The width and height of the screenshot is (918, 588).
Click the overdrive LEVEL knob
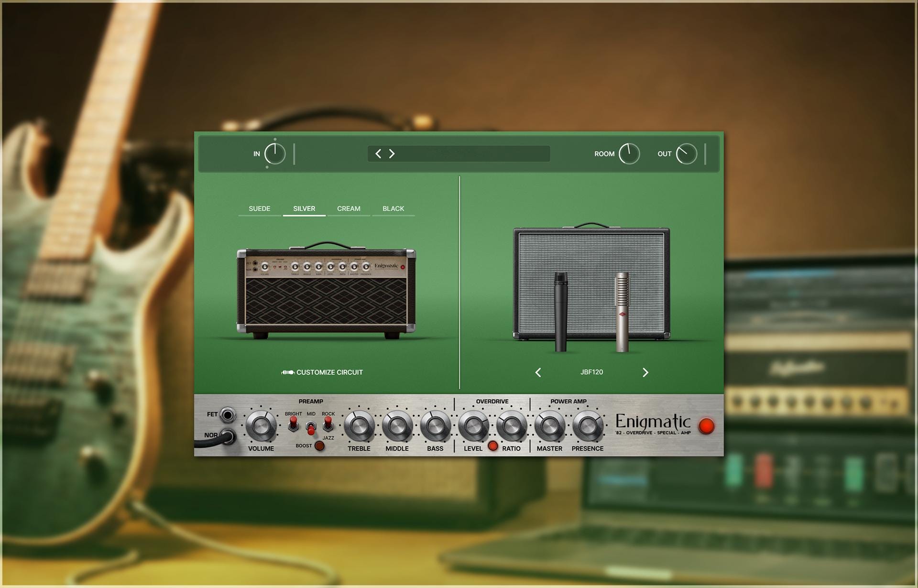tap(473, 425)
